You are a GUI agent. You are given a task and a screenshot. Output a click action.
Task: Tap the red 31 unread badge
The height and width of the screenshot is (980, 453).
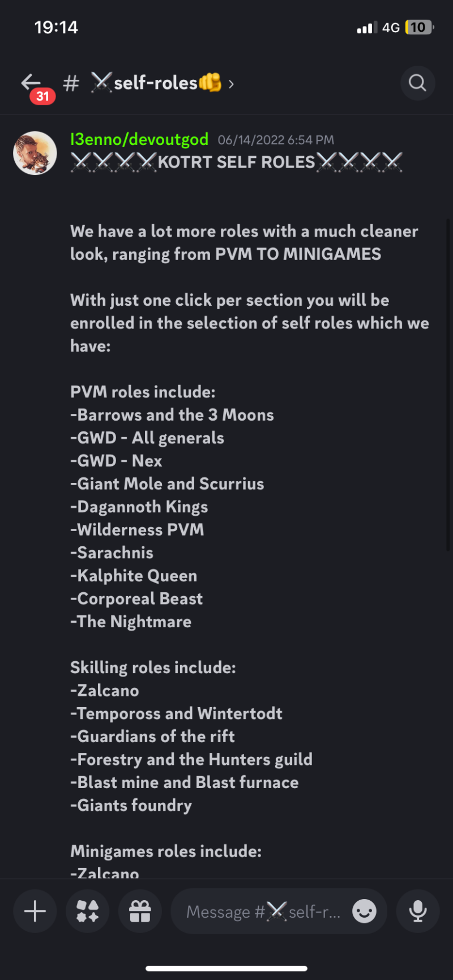[42, 96]
